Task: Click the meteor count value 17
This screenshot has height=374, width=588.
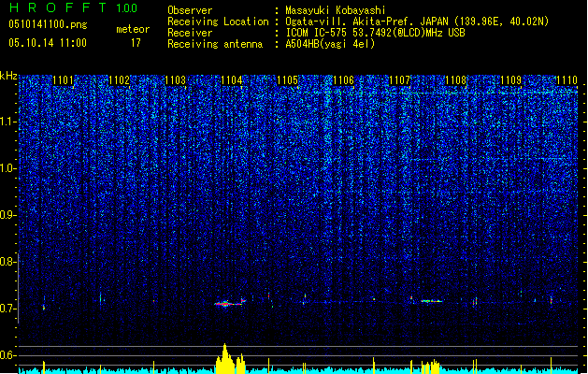Action: [x=136, y=43]
